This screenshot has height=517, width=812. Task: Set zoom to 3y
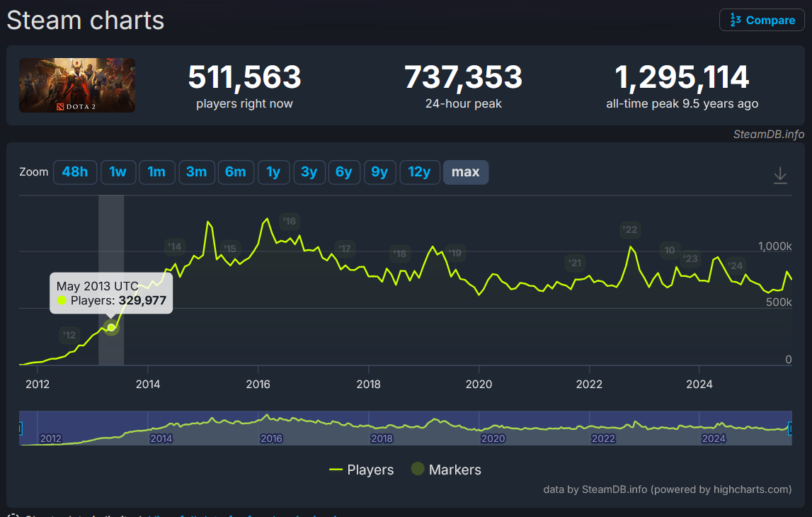point(309,172)
